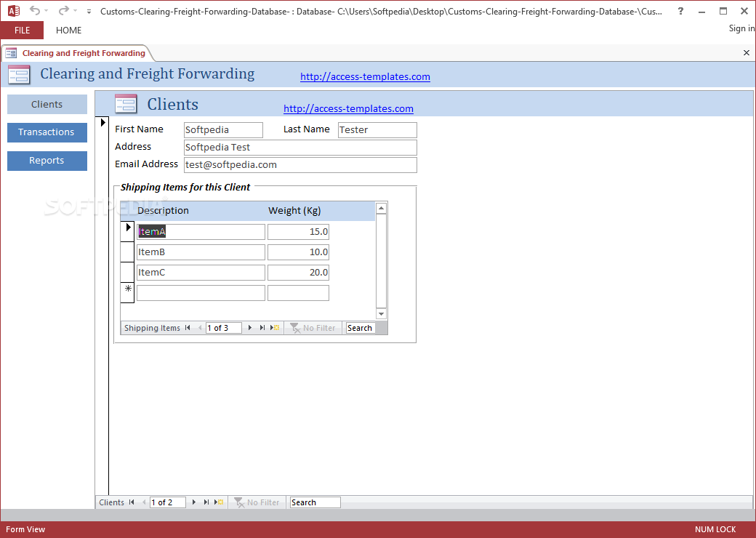The width and height of the screenshot is (756, 538).
Task: Open Customize Quick Access Toolbar dropdown
Action: 89,12
